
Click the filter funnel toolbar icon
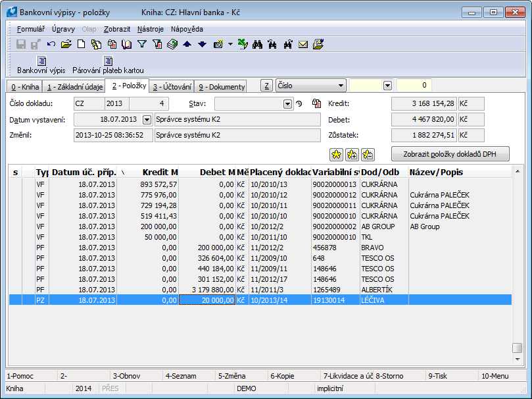141,45
